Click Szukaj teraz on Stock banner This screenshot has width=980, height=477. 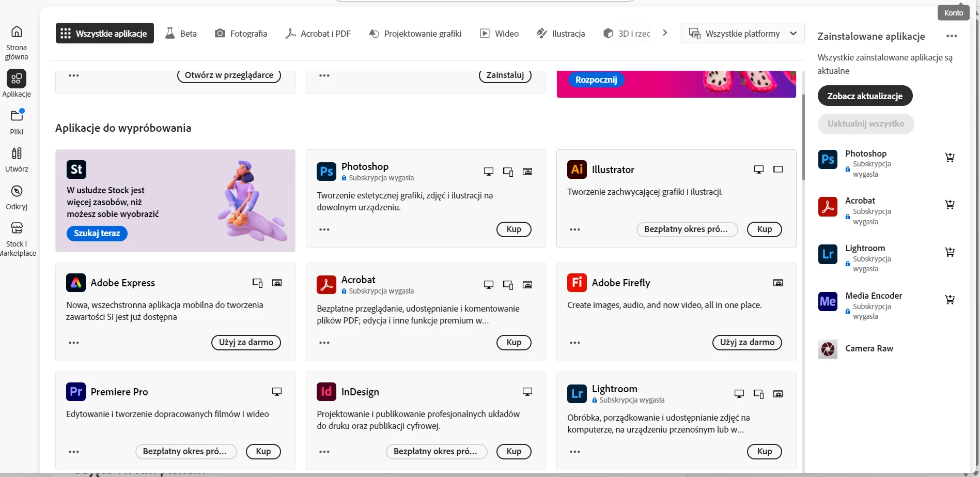point(97,233)
